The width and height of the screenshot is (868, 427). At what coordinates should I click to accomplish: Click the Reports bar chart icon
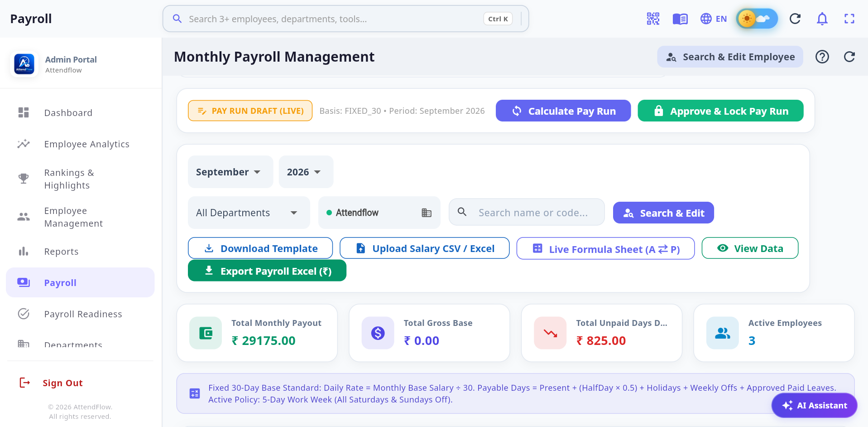24,251
